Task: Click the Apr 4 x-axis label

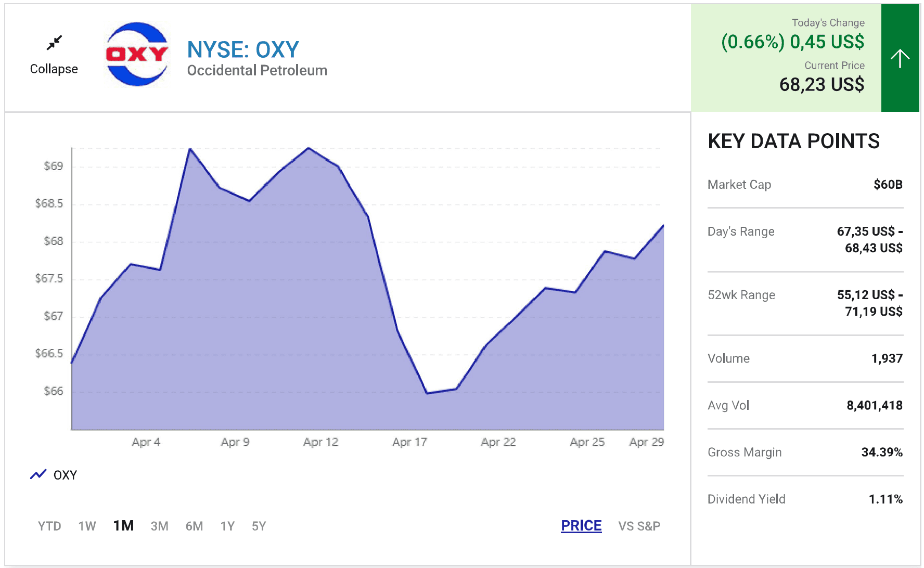Action: click(146, 442)
